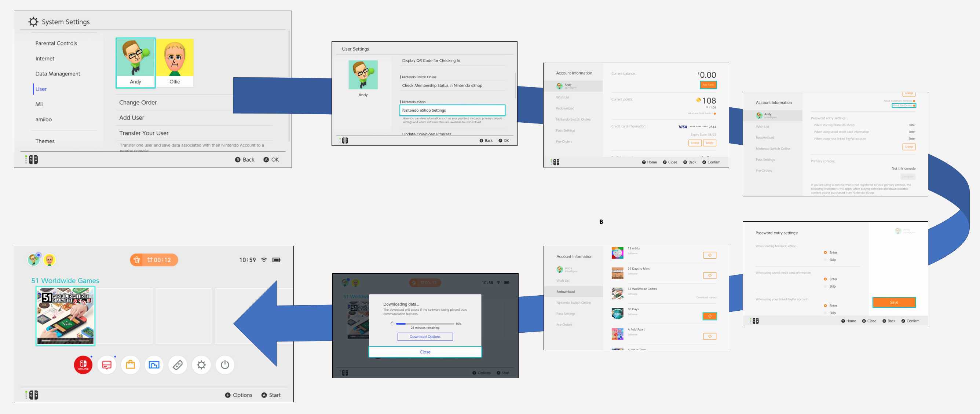
Task: Open Data Management in System Settings sidebar
Action: coord(58,74)
